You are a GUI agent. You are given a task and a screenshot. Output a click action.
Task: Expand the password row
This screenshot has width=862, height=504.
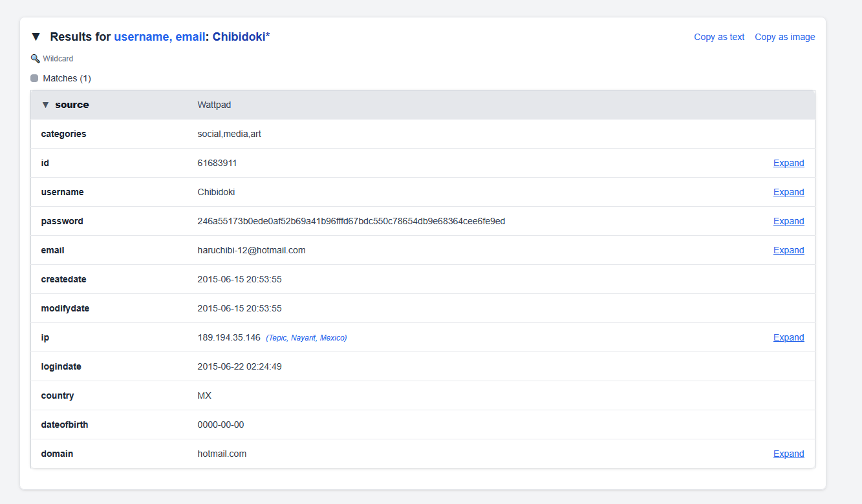(x=788, y=221)
